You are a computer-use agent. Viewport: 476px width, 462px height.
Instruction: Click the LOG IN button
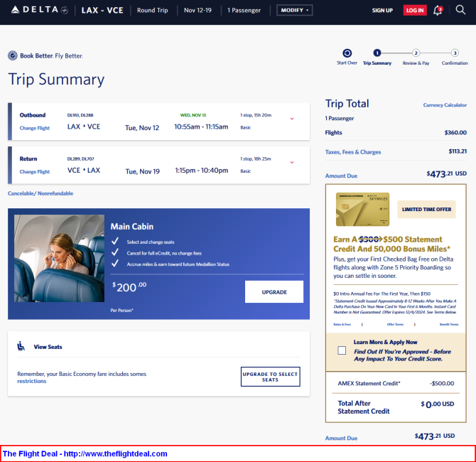click(415, 11)
